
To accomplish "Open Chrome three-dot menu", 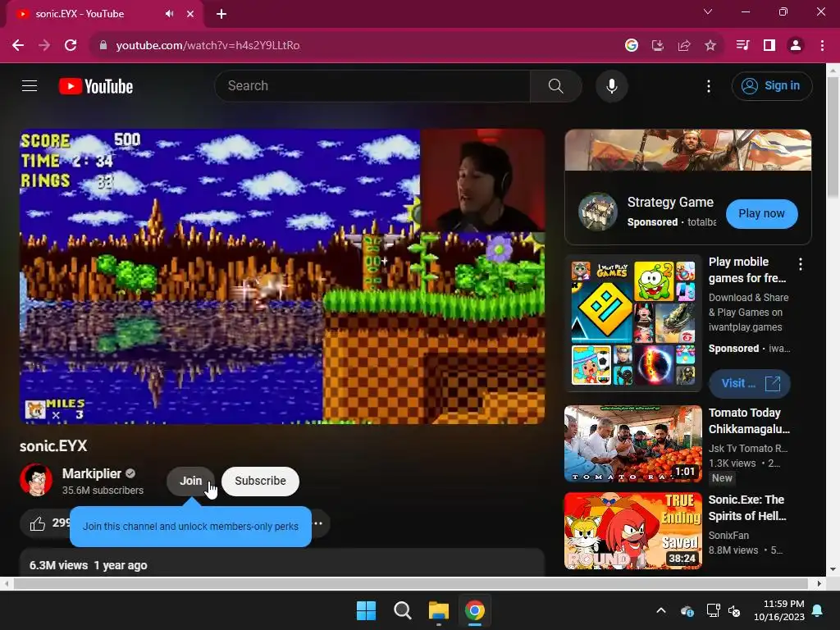I will point(822,46).
